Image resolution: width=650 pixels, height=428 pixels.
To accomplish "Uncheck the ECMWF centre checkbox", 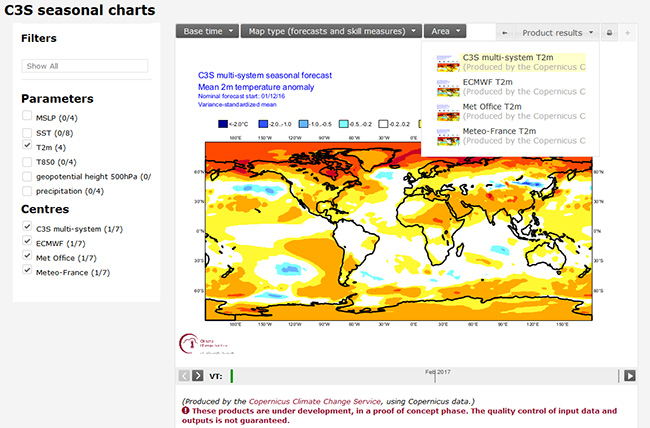I will tap(27, 241).
